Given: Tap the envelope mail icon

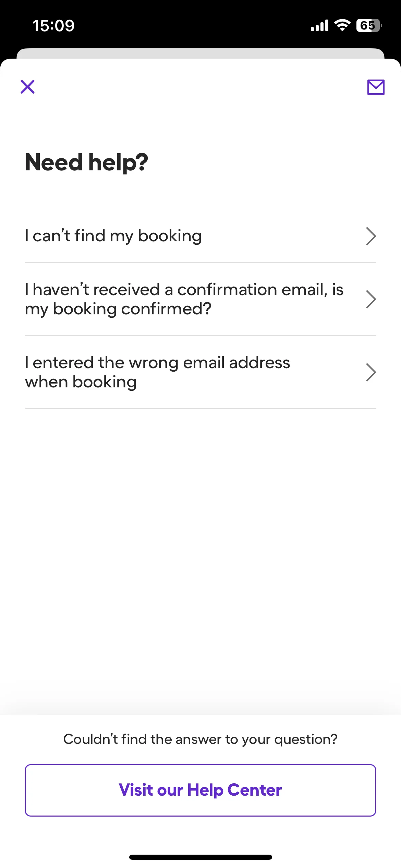Looking at the screenshot, I should tap(376, 87).
